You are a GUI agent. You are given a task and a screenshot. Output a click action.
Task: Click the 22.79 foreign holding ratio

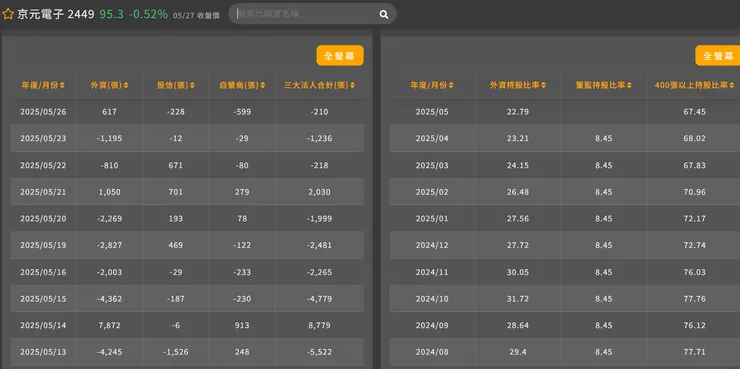(x=518, y=112)
